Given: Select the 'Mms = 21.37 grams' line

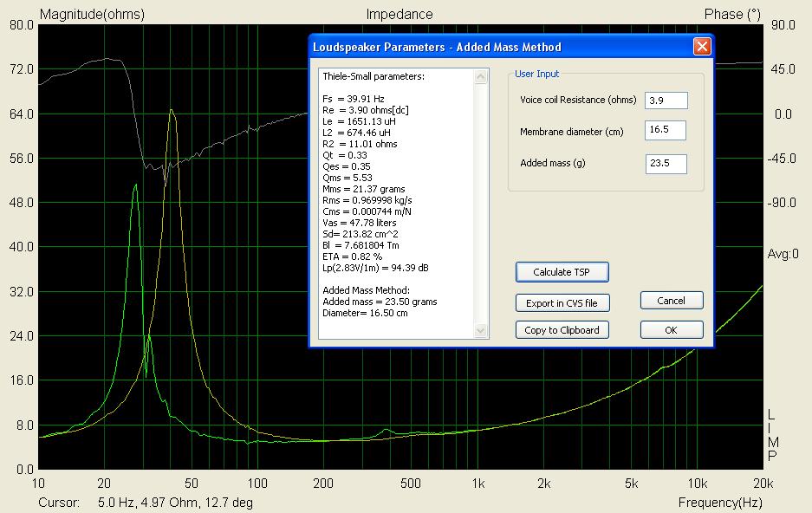Looking at the screenshot, I should tap(364, 190).
